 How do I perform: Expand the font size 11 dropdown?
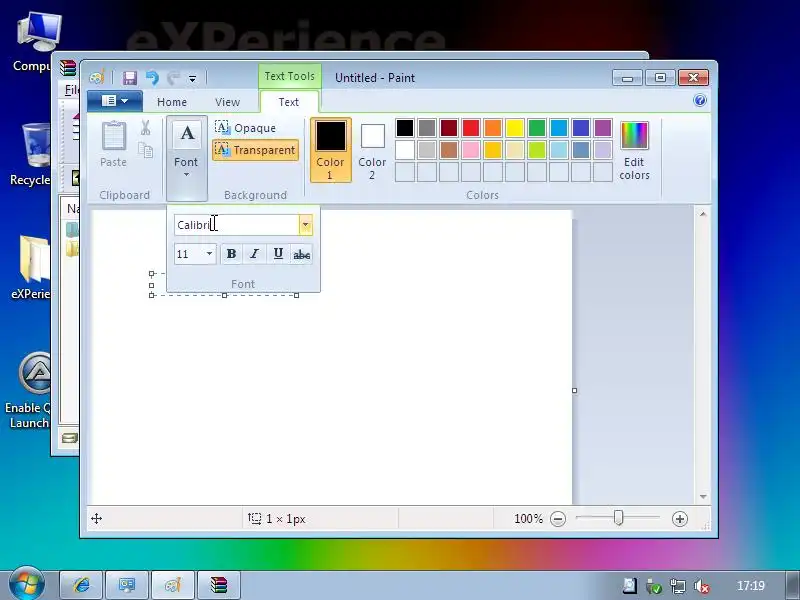(x=209, y=254)
